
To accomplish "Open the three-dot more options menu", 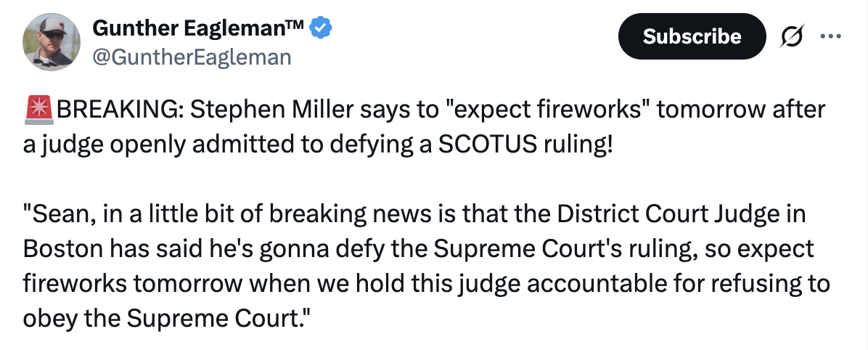I will tap(830, 36).
